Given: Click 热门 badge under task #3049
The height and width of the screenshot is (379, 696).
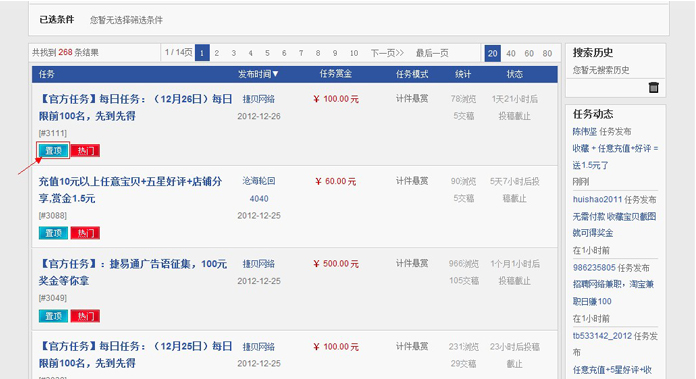Looking at the screenshot, I should tap(85, 316).
